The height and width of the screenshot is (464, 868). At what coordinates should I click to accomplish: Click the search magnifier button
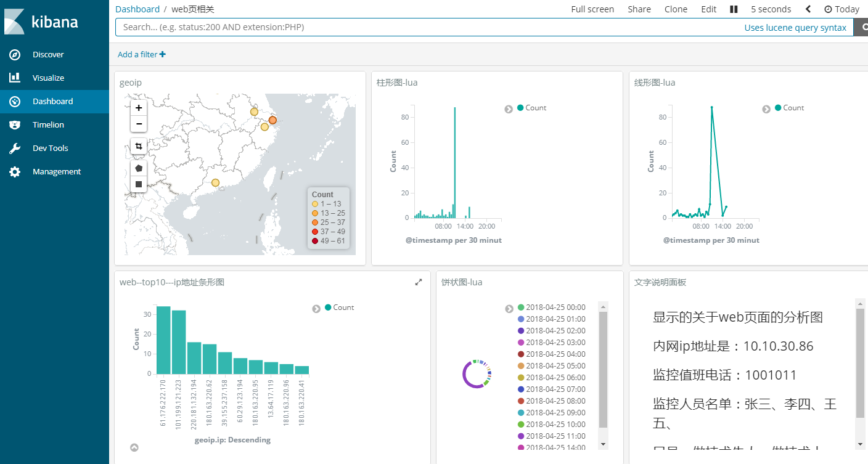[x=862, y=27]
